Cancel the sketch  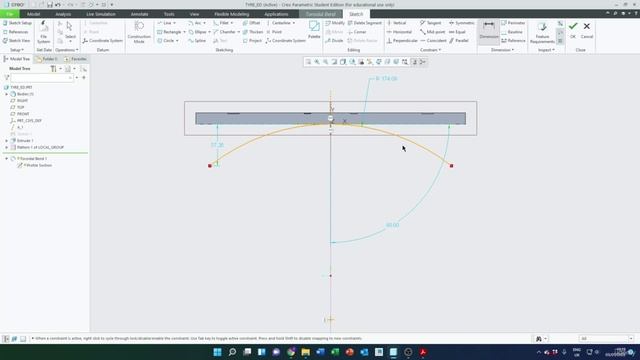coord(587,30)
